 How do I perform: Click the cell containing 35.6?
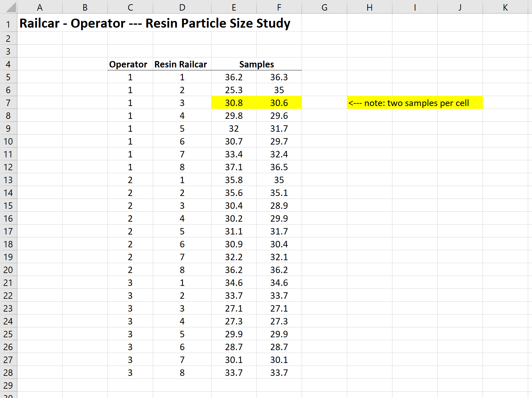tap(234, 193)
